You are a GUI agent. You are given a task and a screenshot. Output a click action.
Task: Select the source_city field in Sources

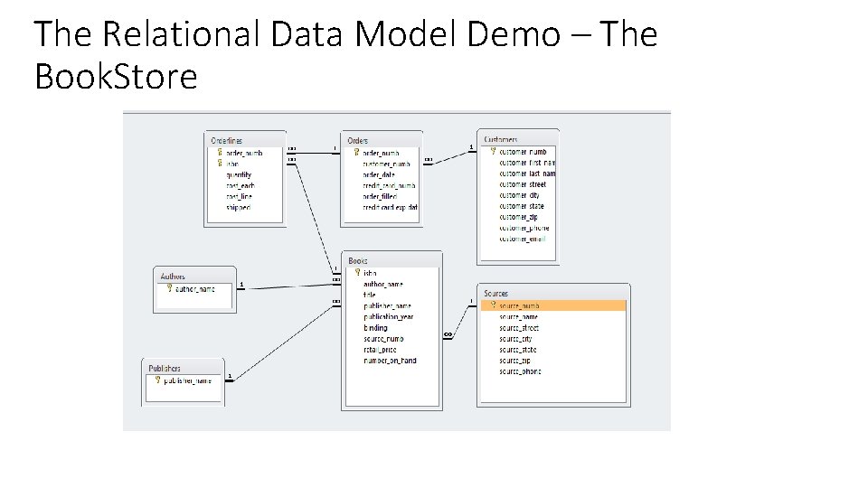(x=515, y=339)
